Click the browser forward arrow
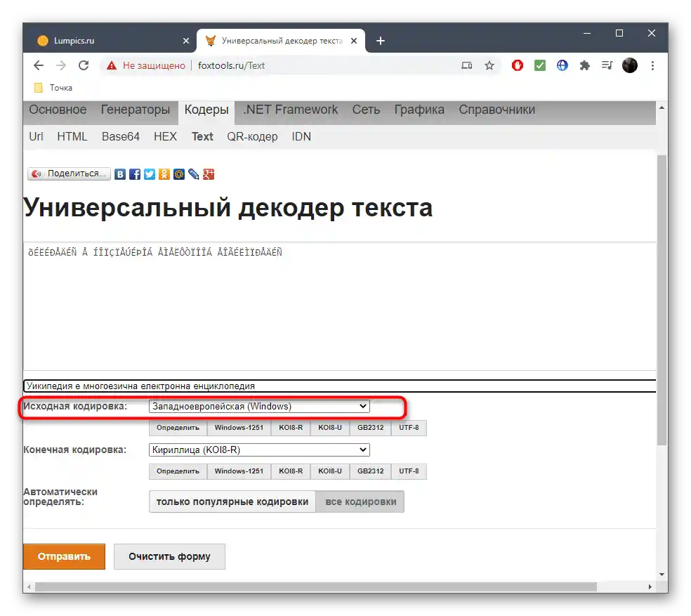This screenshot has width=691, height=616. pos(61,66)
